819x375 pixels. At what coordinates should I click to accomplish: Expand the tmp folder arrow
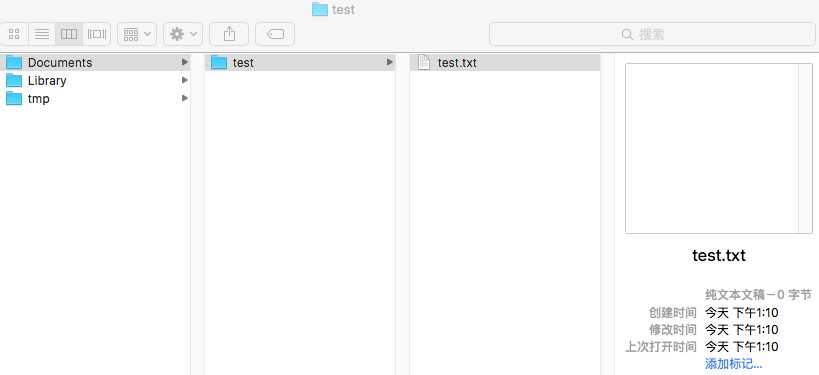coord(184,98)
